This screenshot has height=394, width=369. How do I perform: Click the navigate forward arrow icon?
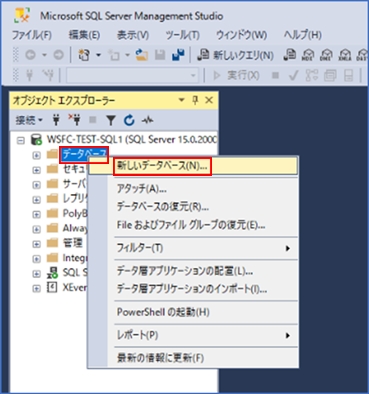pyautogui.click(x=59, y=55)
